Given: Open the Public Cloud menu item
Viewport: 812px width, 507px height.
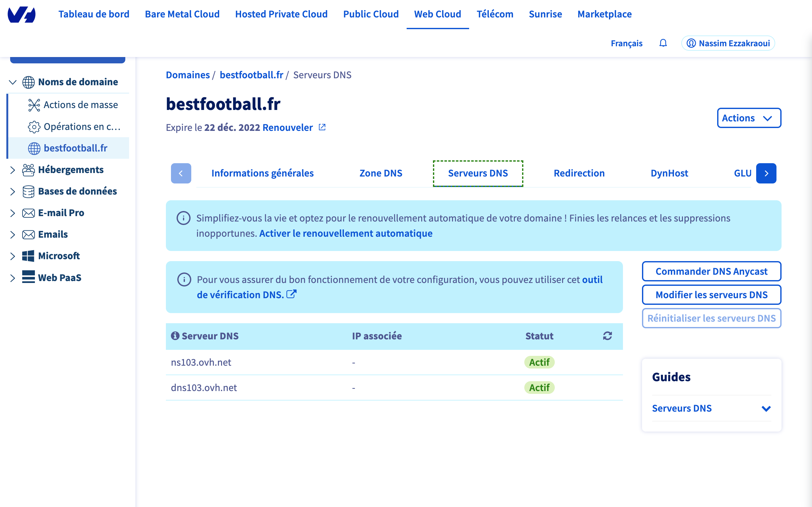Looking at the screenshot, I should (x=370, y=14).
